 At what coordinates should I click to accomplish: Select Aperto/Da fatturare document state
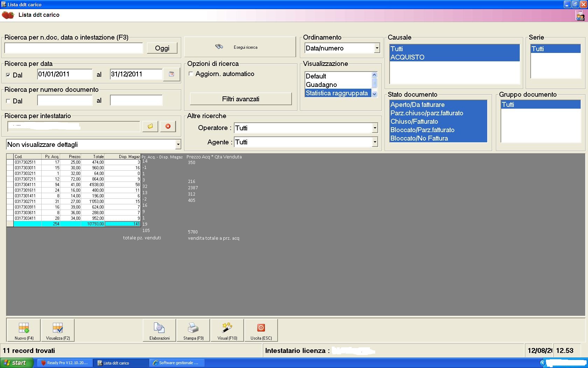pos(438,104)
